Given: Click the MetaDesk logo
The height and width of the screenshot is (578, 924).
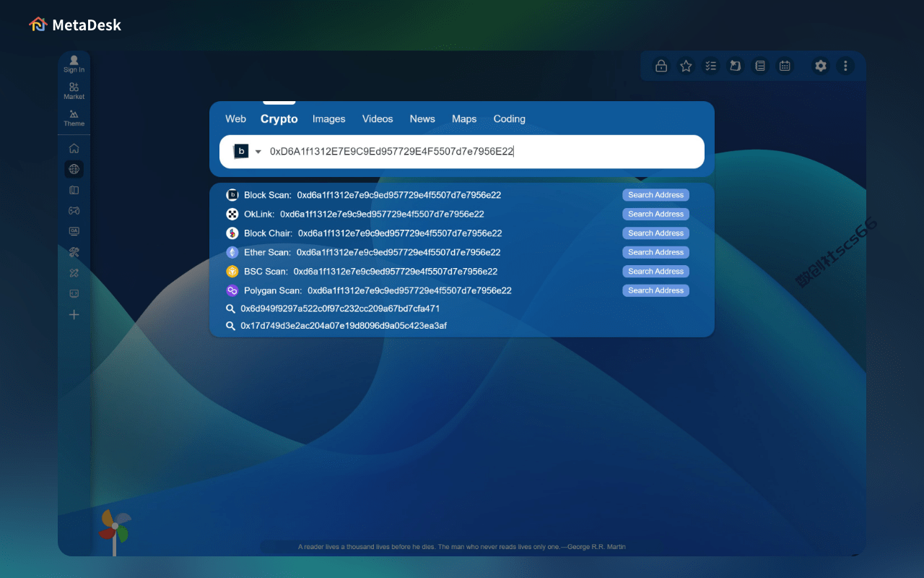Looking at the screenshot, I should coord(75,25).
